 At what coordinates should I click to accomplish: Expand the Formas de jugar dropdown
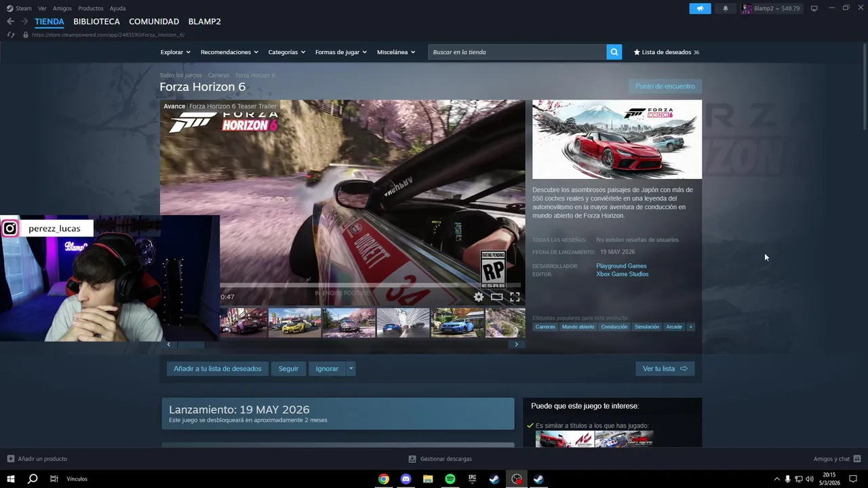point(341,52)
